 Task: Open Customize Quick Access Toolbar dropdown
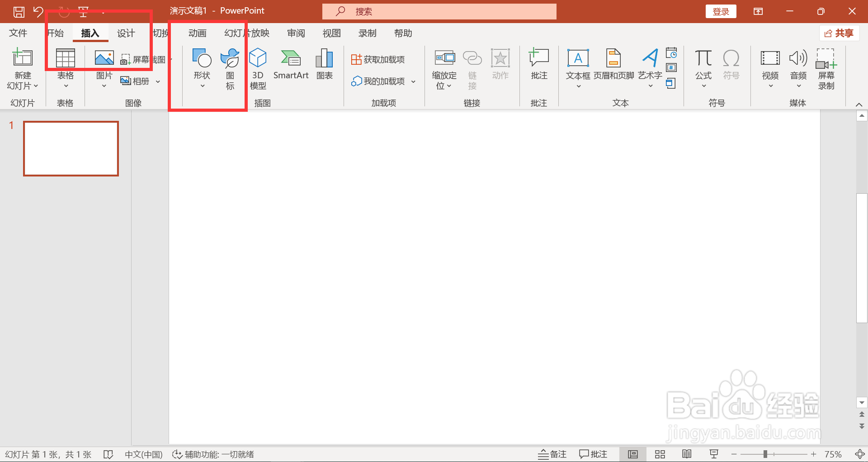tap(103, 13)
